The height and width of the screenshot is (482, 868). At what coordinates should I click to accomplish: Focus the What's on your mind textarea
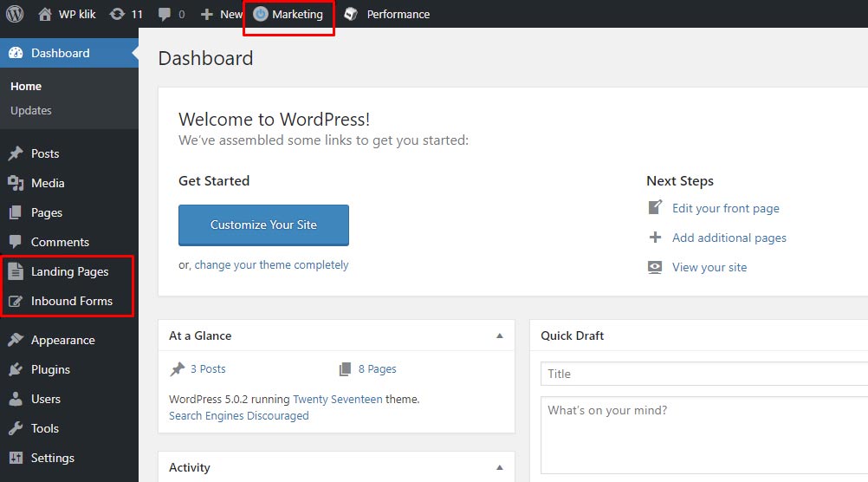point(704,435)
